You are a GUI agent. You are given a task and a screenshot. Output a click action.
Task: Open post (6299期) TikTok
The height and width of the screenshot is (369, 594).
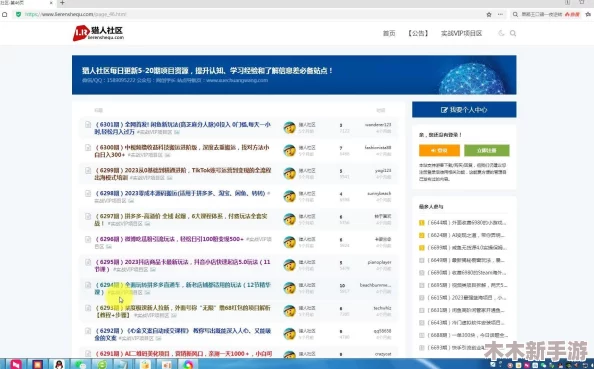tap(183, 174)
